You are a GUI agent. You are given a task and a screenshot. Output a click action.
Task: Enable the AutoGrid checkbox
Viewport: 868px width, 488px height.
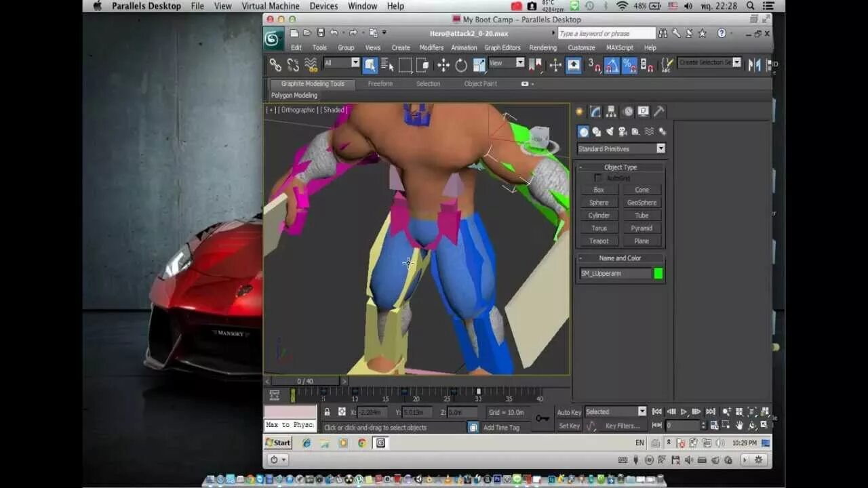597,178
